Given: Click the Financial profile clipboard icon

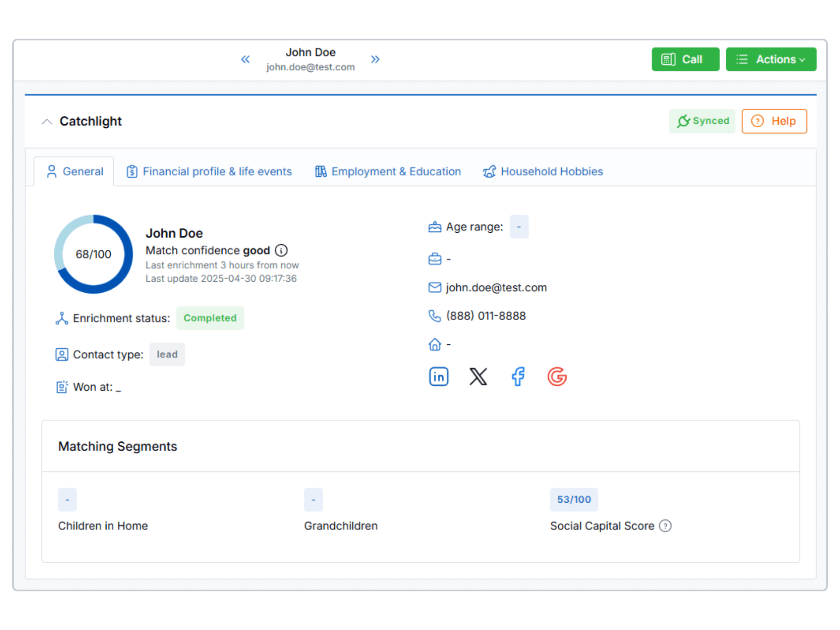Looking at the screenshot, I should pos(132,171).
